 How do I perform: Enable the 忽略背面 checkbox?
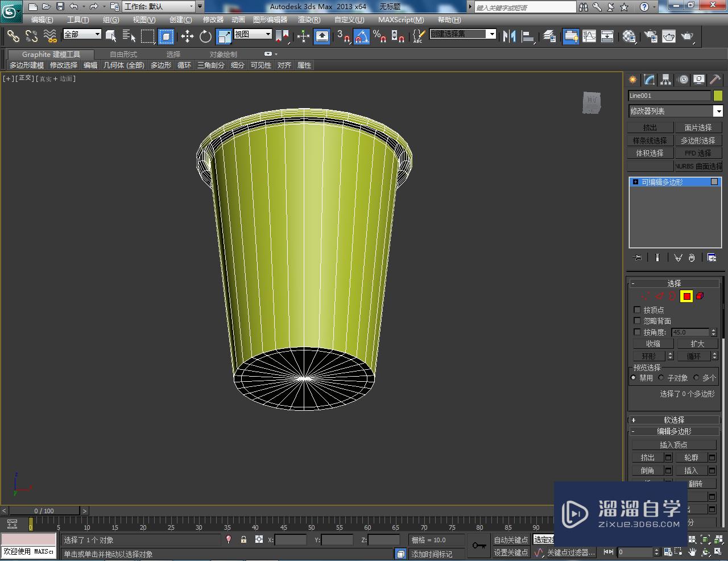637,321
